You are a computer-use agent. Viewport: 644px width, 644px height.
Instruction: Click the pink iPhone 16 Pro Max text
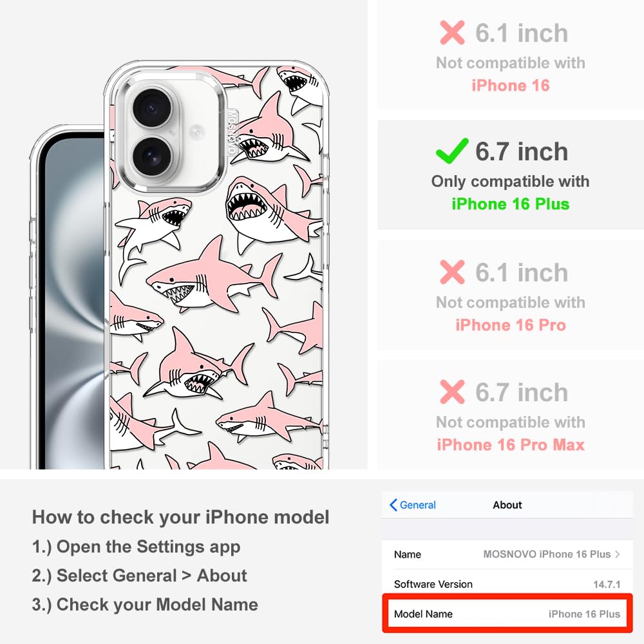(511, 445)
